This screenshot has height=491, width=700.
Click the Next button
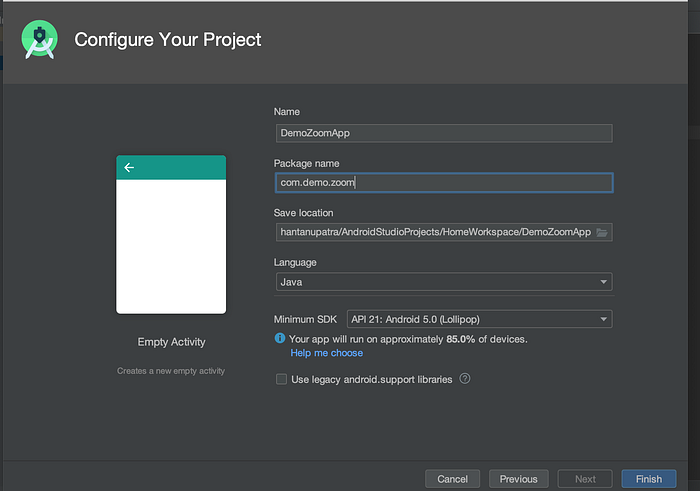(585, 479)
